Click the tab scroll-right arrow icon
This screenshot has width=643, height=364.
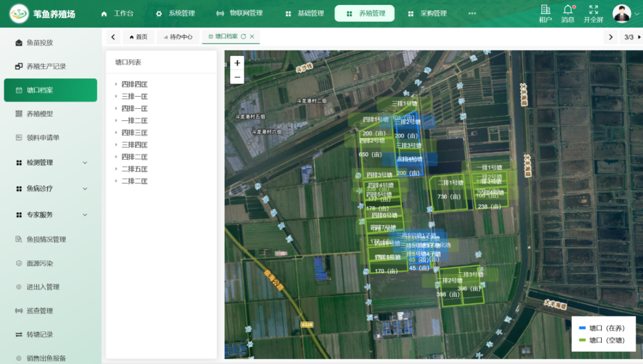[611, 37]
